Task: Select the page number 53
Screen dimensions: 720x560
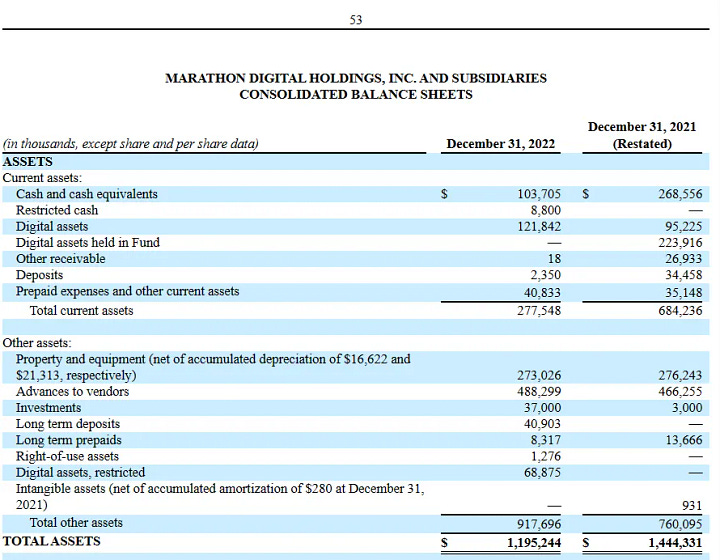Action: [x=356, y=20]
